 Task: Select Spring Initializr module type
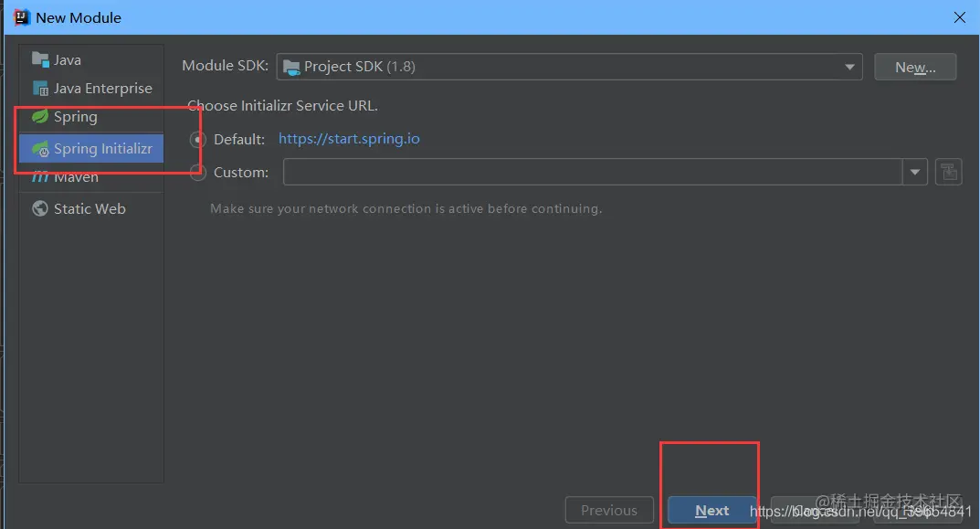click(91, 148)
